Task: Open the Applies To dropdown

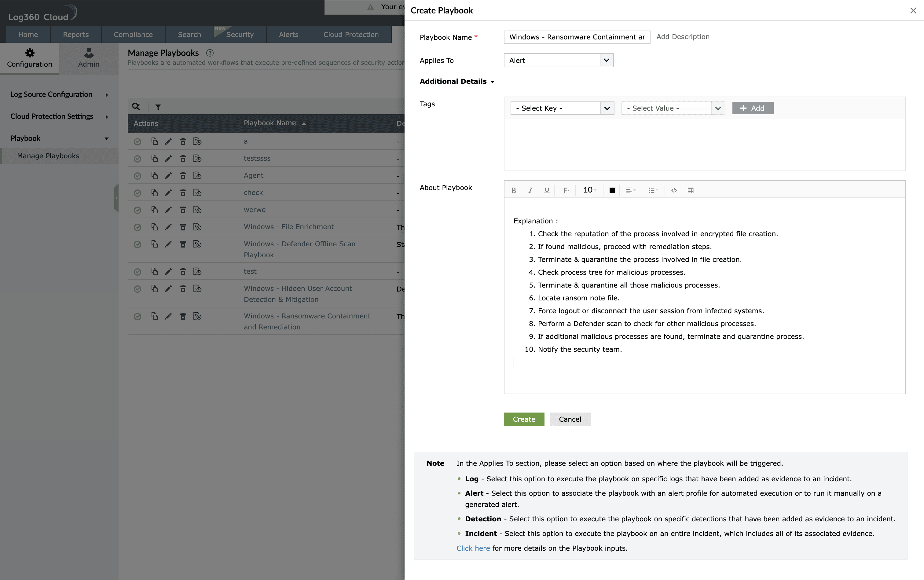Action: point(559,60)
